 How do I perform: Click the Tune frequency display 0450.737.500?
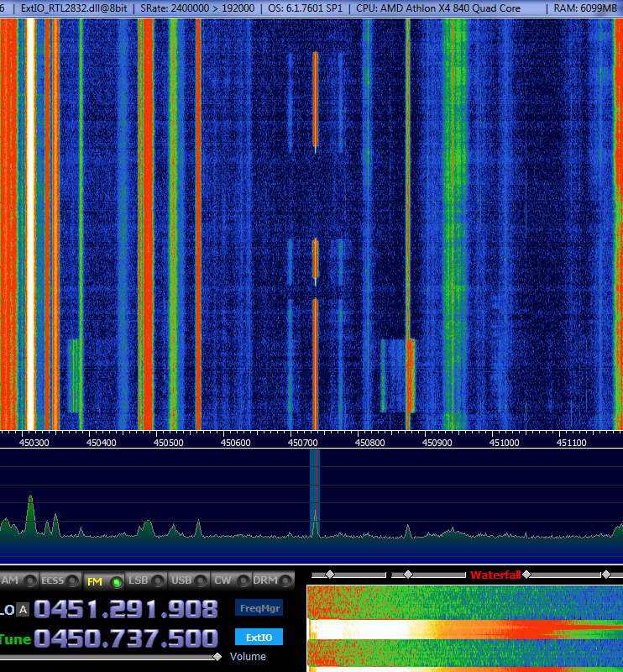click(127, 638)
